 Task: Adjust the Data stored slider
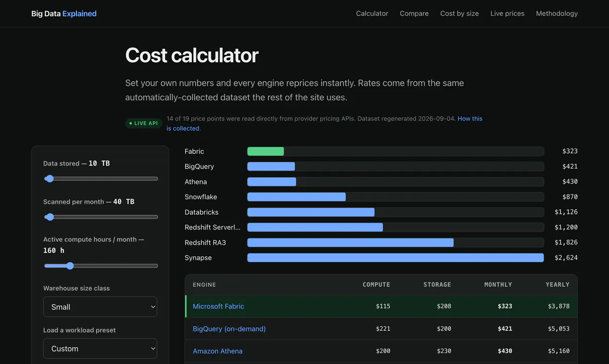[x=101, y=179]
